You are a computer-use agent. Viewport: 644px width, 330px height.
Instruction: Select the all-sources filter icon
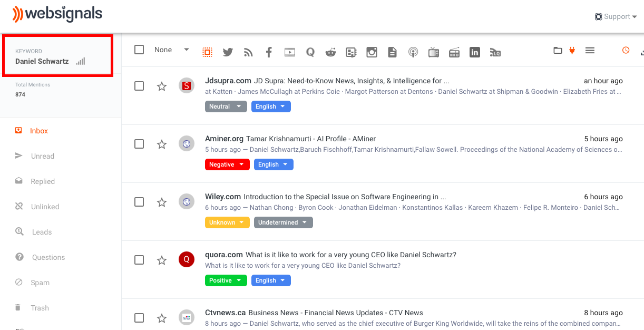(207, 52)
